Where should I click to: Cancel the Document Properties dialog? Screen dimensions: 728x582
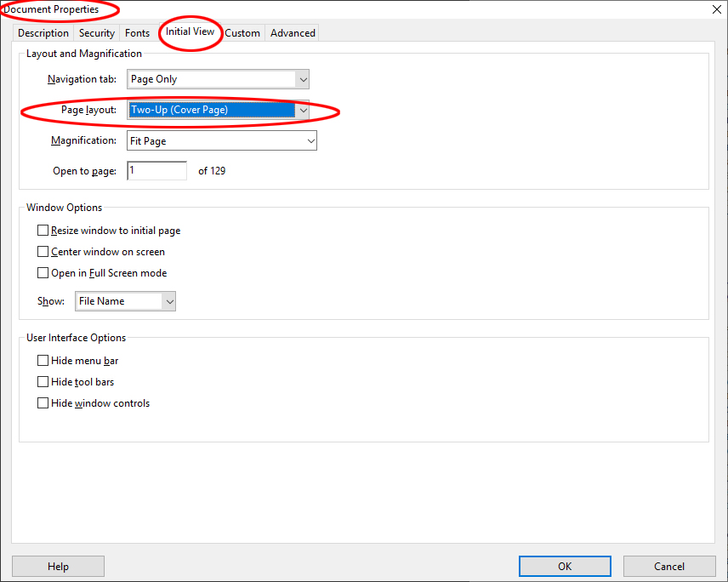(669, 566)
